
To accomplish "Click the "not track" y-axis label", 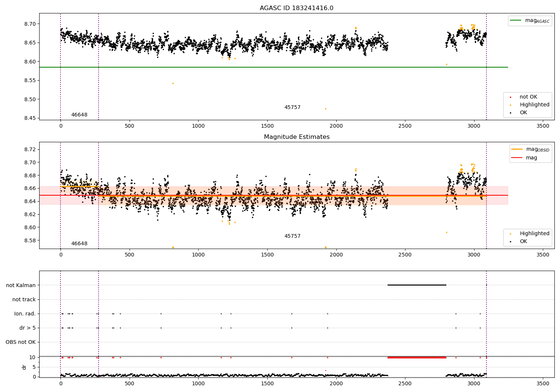I will 24,300.
